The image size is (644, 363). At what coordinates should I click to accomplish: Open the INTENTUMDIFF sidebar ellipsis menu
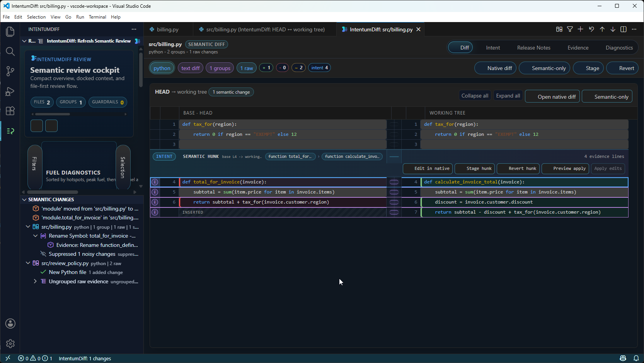(134, 29)
